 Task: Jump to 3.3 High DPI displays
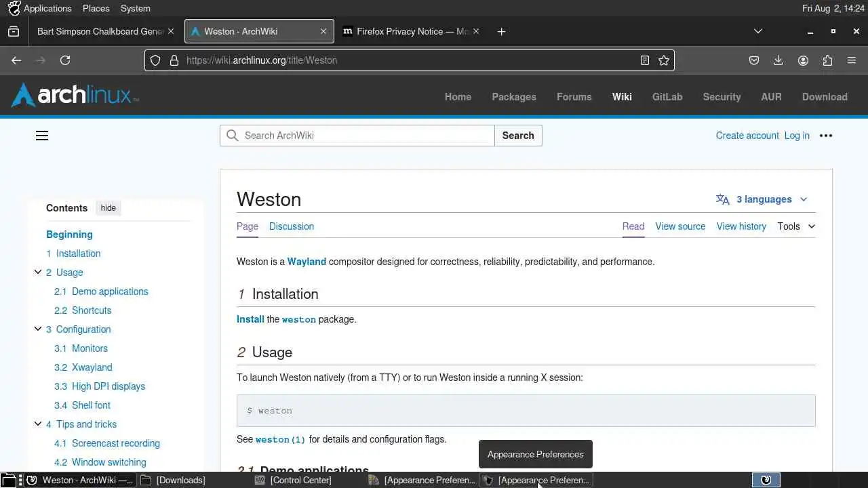100,386
